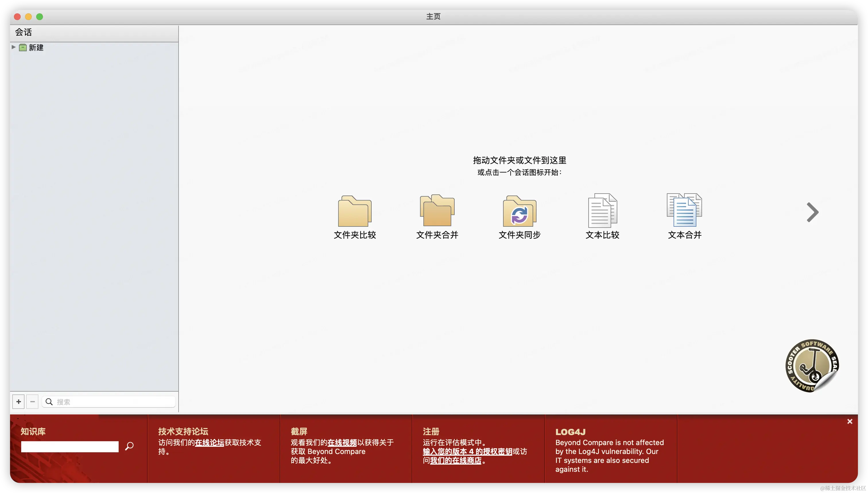Click the 新建 green folder icon

pos(23,47)
